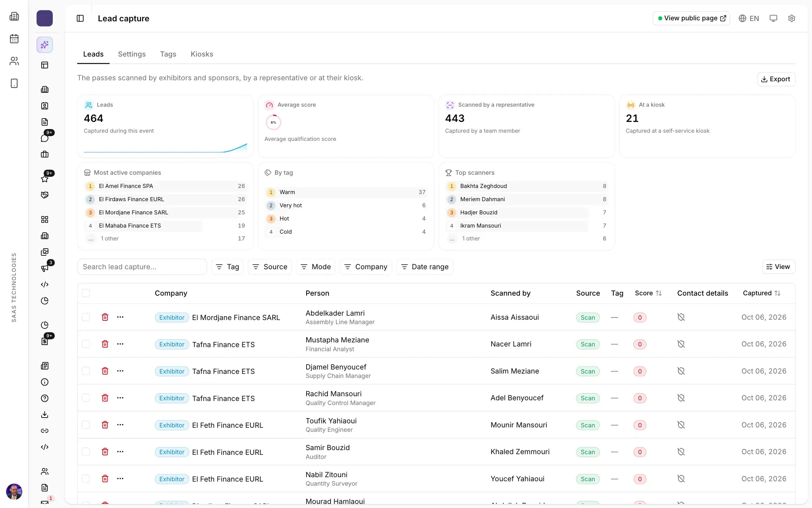Image resolution: width=812 pixels, height=508 pixels.
Task: Open the grid apps icon in sidebar
Action: coord(45,219)
